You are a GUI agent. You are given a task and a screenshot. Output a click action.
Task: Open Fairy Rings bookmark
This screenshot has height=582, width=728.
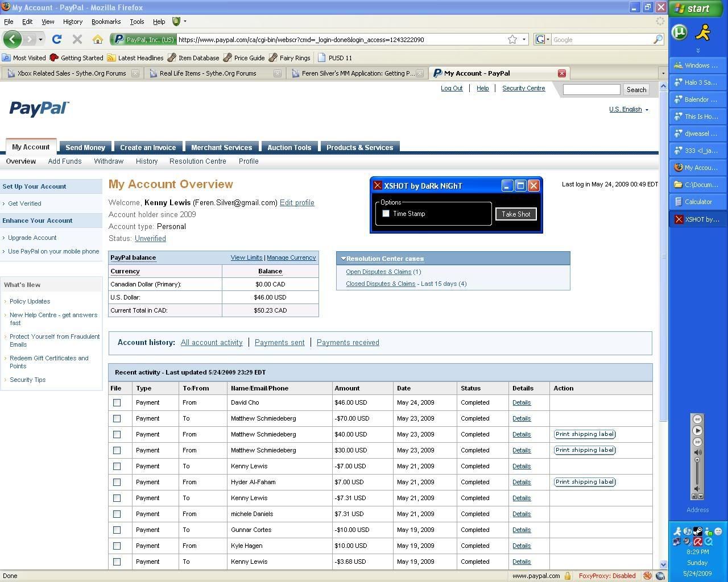pos(289,57)
